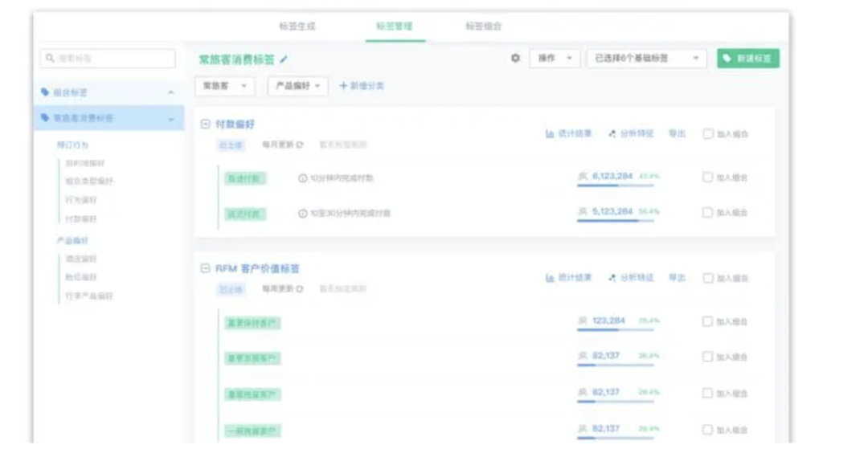Click the 付款偏好 section heading text
The width and height of the screenshot is (868, 449).
235,124
